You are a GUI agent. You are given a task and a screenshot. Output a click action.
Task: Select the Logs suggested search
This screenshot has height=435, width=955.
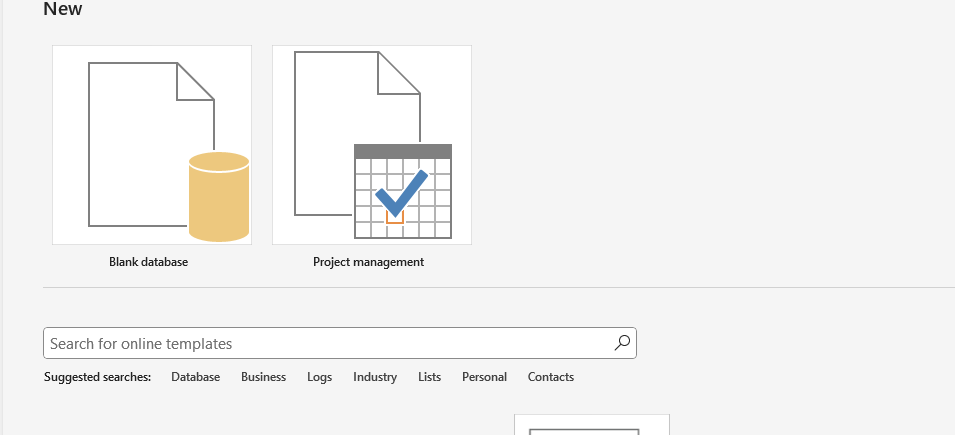point(319,377)
